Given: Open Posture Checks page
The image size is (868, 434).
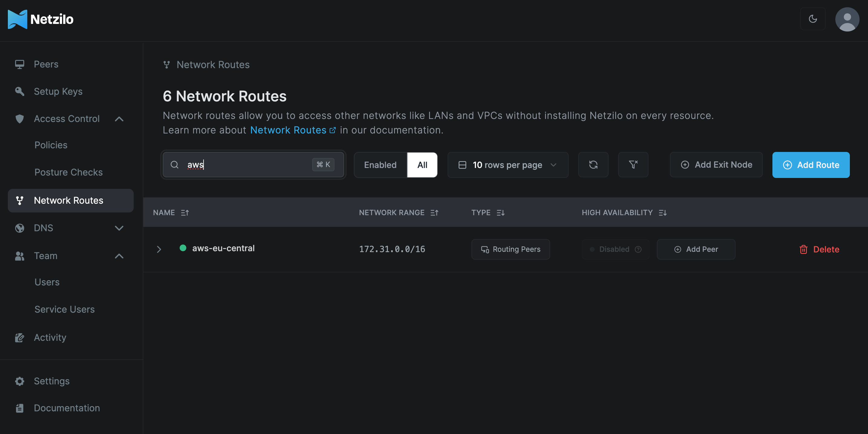Looking at the screenshot, I should point(68,172).
